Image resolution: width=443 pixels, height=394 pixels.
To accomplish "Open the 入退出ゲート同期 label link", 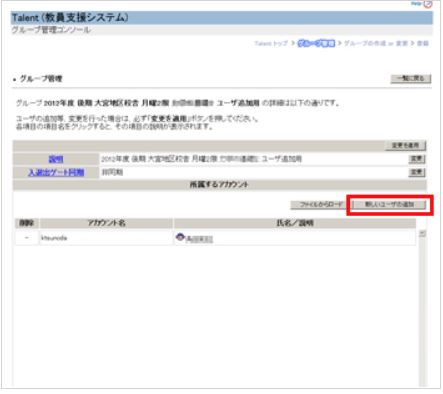I will [56, 172].
